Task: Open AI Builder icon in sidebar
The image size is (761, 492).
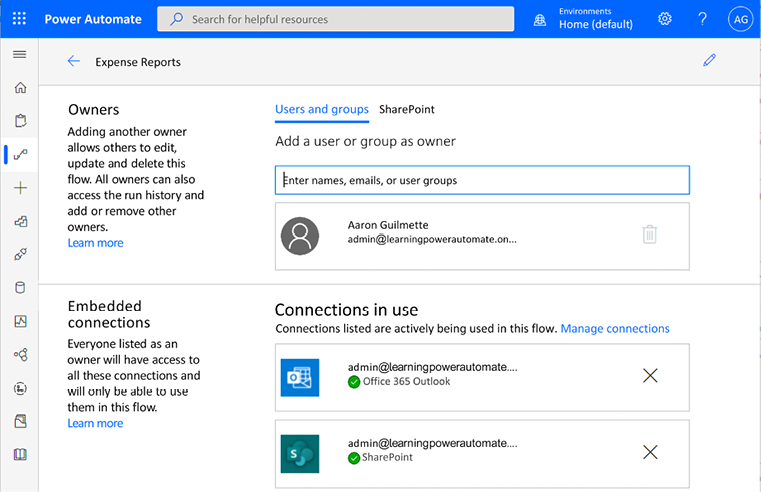Action: pos(20,355)
